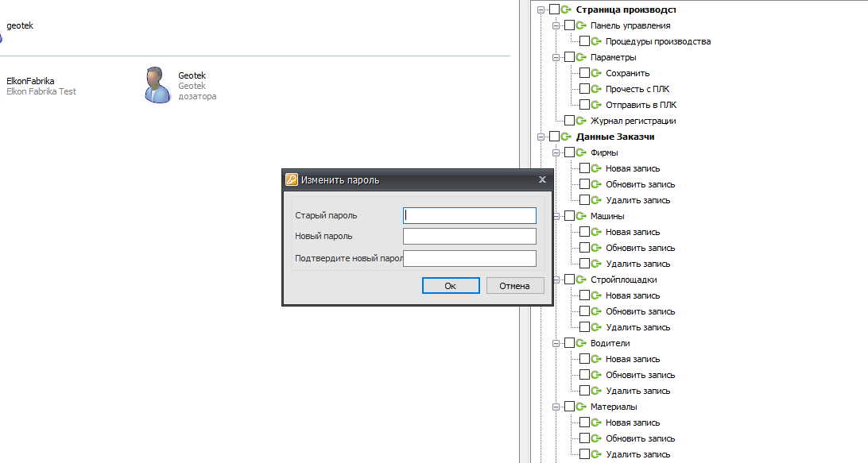Close the Изменить пароль dialog
Viewport: 868px width, 463px height.
click(x=542, y=180)
